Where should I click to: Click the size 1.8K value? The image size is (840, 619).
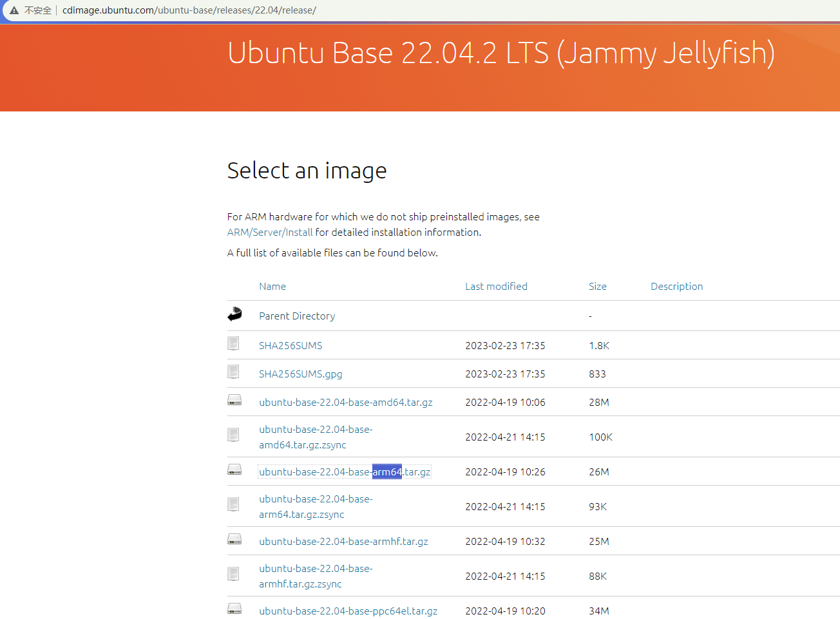[599, 346]
